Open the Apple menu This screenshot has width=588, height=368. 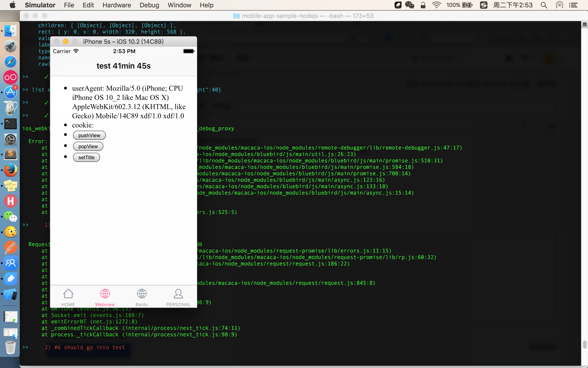click(x=13, y=5)
